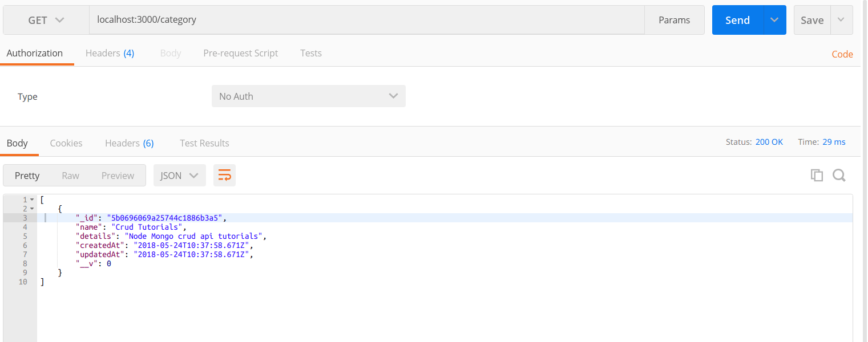
Task: Click the search response magnifier icon
Action: (838, 176)
